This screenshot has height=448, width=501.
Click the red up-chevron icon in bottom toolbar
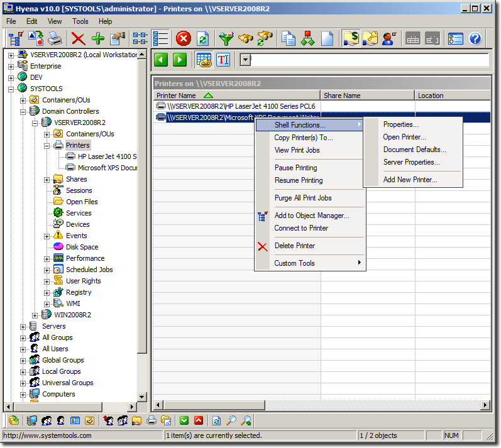(199, 420)
